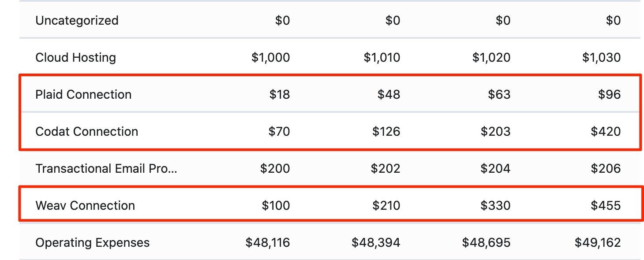Click the $1,000 Cloud Hosting cell
This screenshot has height=260, width=644.
point(270,58)
